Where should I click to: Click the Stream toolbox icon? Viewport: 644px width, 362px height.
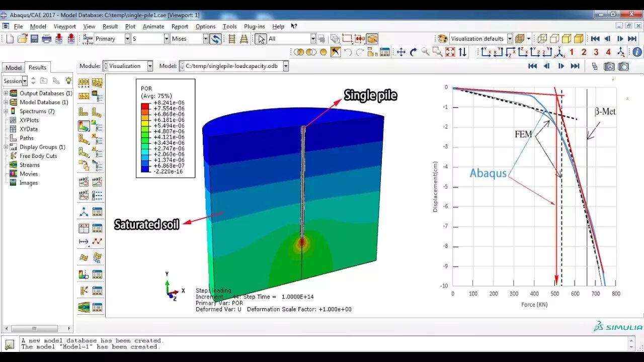pos(84,307)
